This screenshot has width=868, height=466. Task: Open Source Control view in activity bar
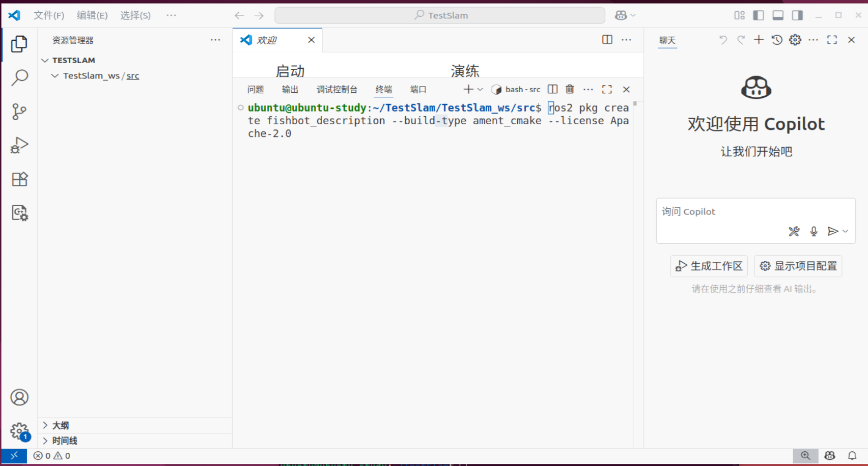pos(19,112)
